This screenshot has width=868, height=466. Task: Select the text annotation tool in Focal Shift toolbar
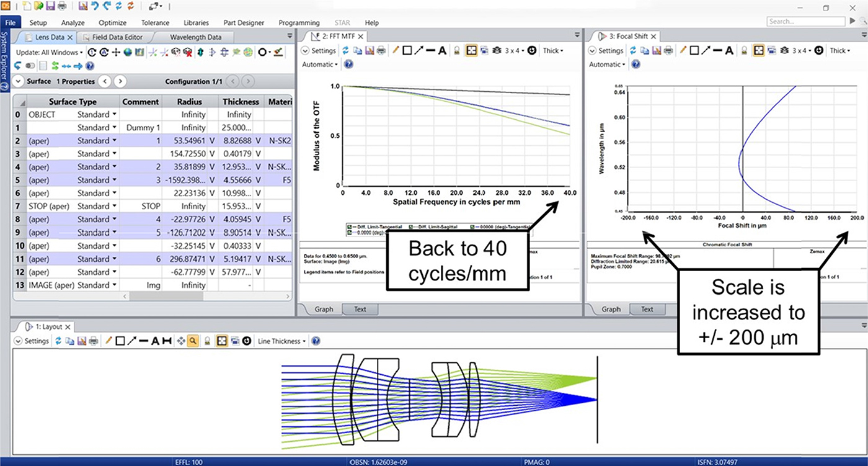pyautogui.click(x=729, y=51)
